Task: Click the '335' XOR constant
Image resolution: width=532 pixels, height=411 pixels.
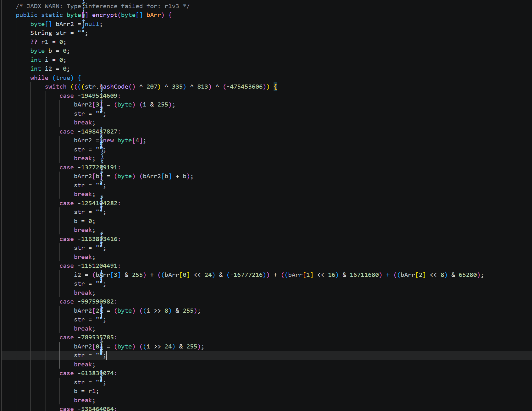Action: [177, 87]
